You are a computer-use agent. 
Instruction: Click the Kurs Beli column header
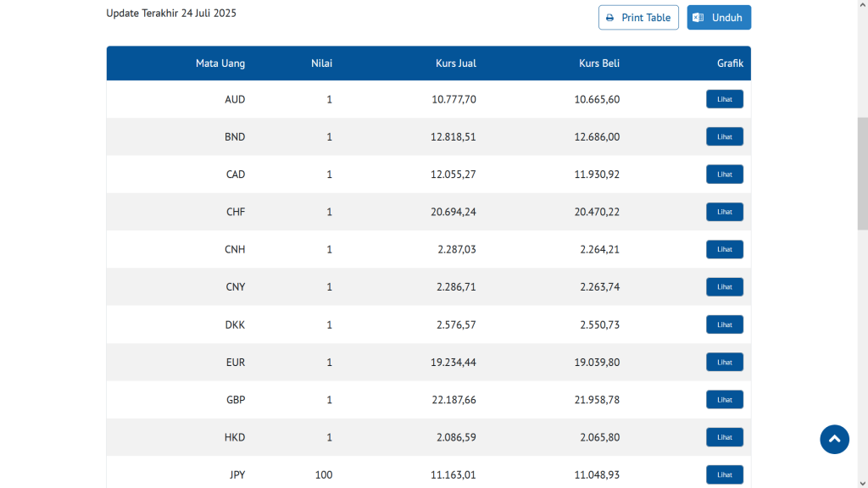(599, 64)
